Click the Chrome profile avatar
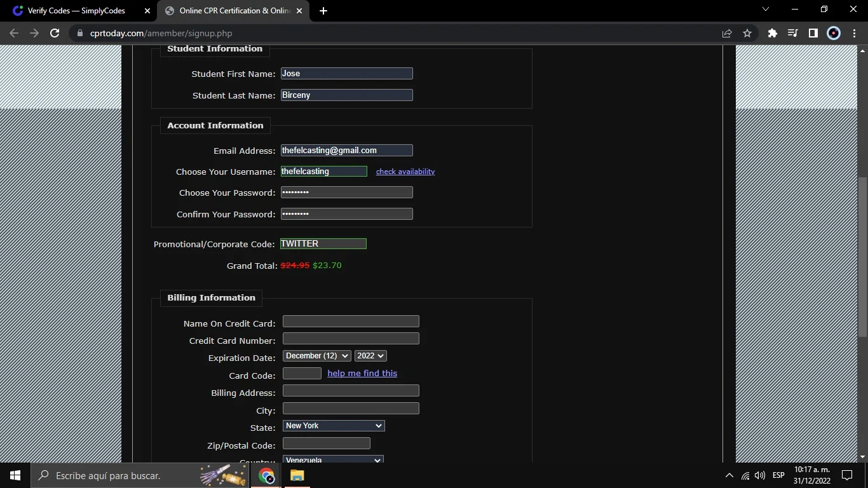This screenshot has height=488, width=868. tap(834, 33)
